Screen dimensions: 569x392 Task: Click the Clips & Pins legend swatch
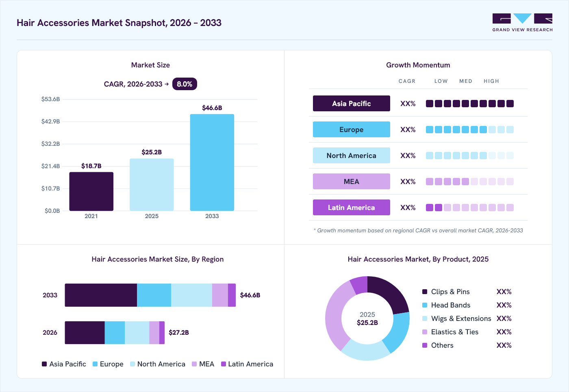pos(425,292)
